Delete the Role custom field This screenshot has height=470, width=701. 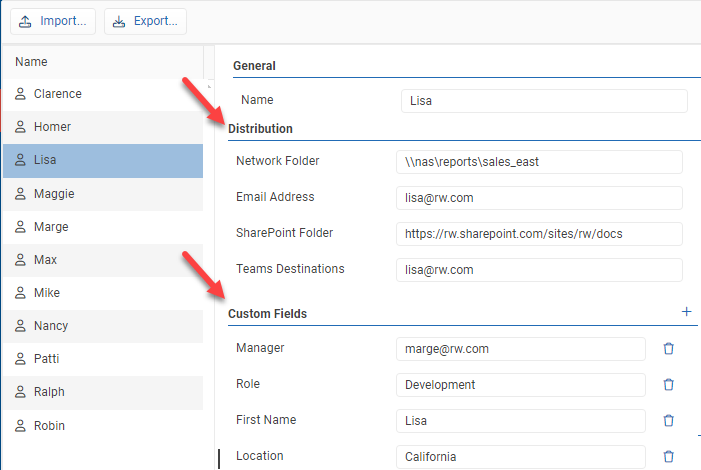click(669, 385)
